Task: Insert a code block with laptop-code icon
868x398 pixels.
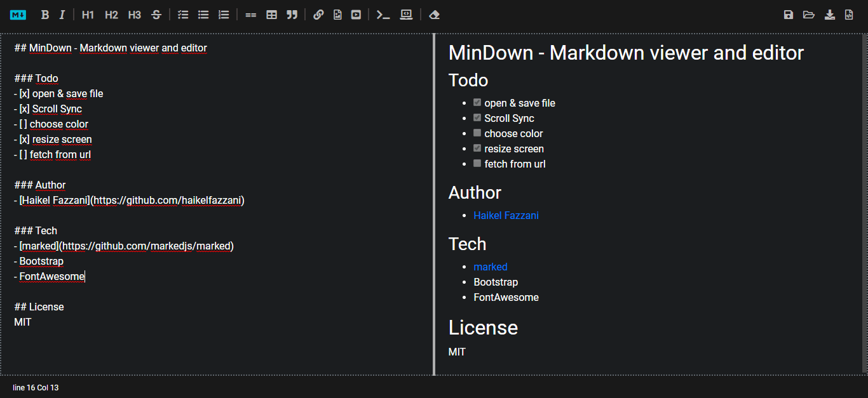Action: (406, 15)
